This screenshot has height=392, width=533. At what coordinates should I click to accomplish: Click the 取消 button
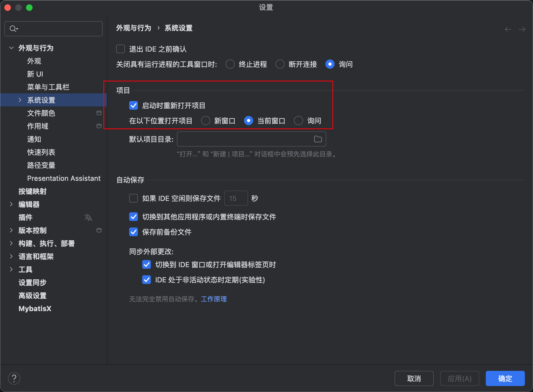(x=414, y=378)
